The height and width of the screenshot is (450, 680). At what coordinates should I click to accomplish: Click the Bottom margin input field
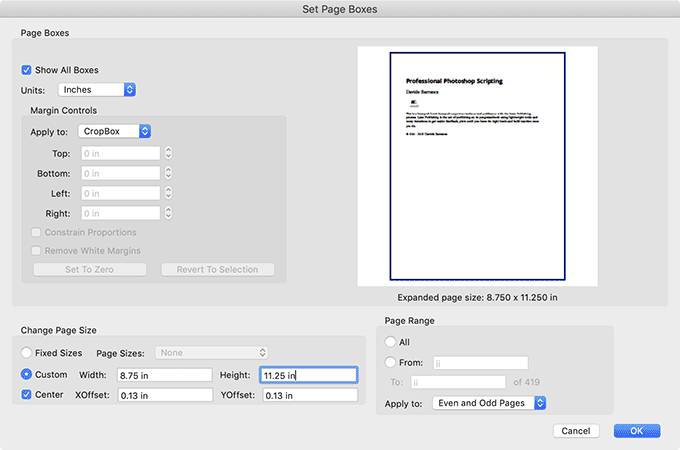tap(121, 173)
